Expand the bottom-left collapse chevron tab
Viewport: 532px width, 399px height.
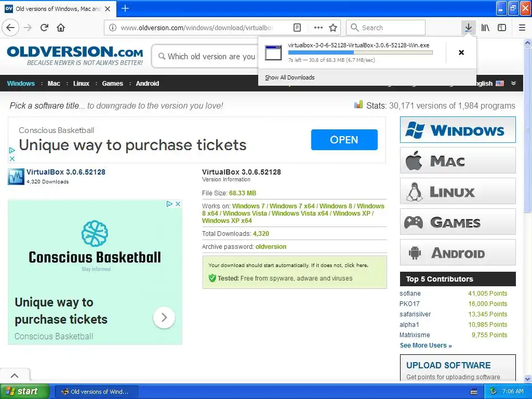pos(15,375)
